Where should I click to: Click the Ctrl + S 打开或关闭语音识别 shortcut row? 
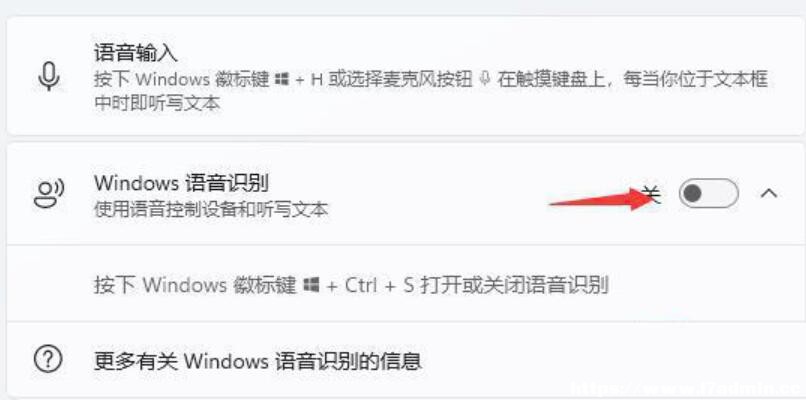pyautogui.click(x=406, y=284)
